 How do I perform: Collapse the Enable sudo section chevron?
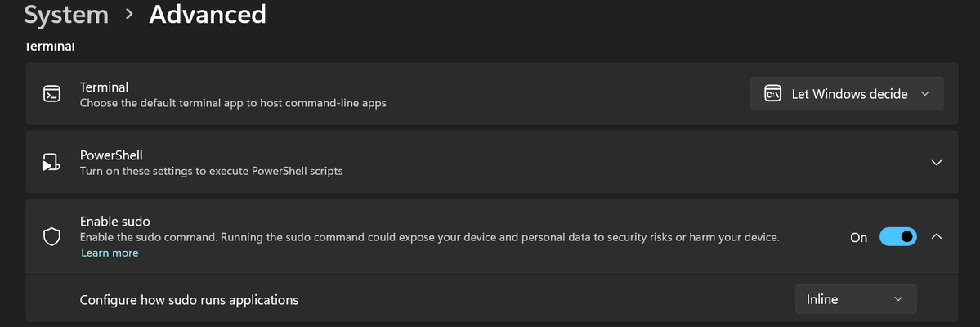point(937,237)
